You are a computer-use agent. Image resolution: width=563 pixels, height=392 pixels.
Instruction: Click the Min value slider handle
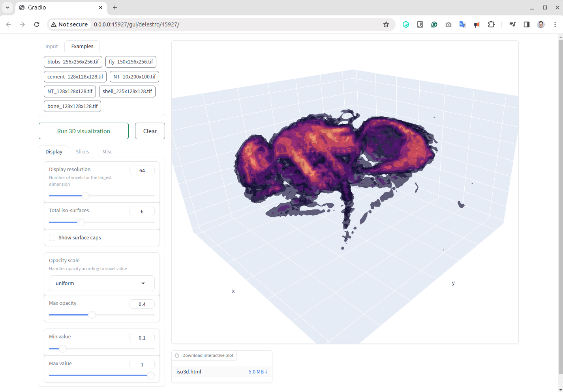point(63,349)
